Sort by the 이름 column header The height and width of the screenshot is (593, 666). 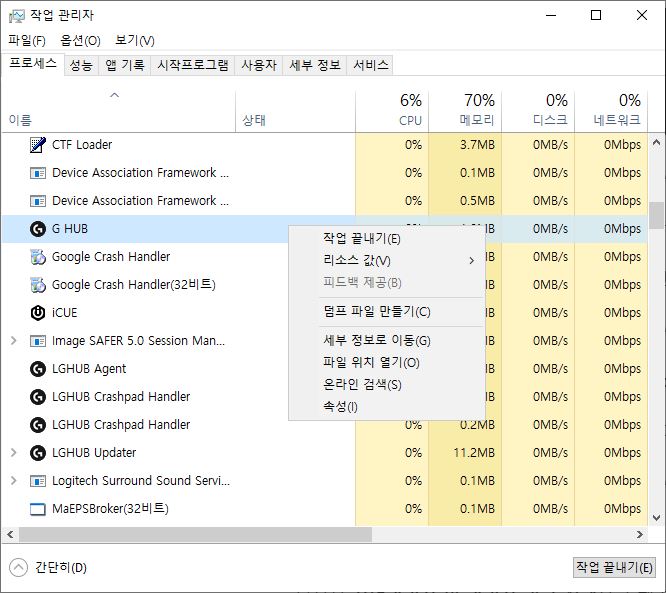[119, 111]
